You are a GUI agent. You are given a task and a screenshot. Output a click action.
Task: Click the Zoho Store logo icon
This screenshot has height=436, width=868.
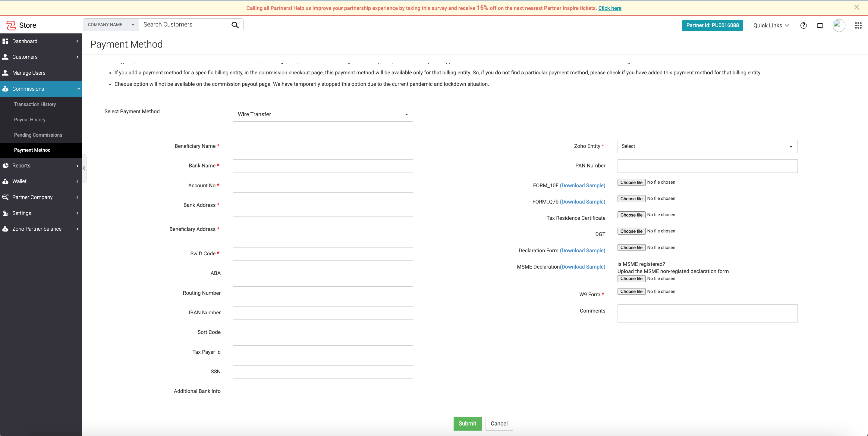(x=11, y=25)
